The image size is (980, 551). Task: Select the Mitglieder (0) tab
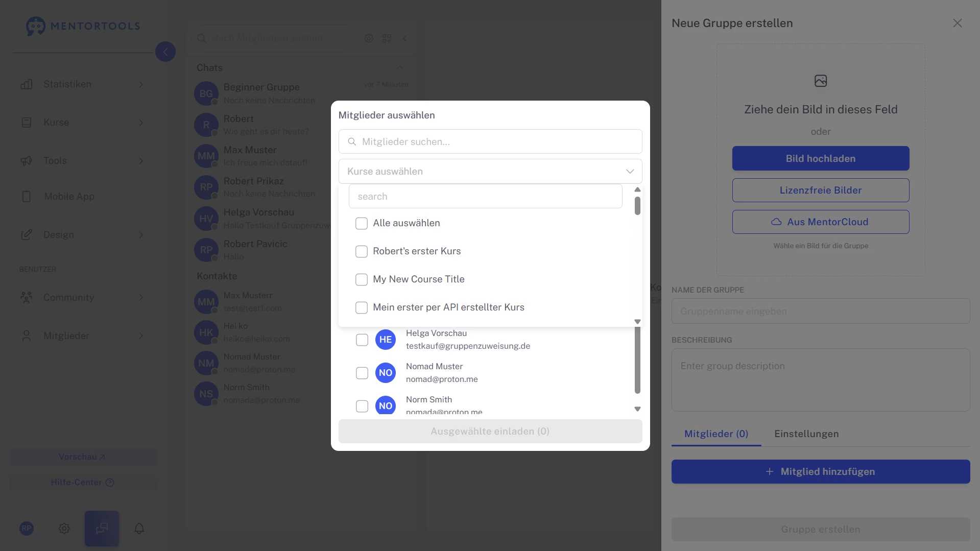coord(716,434)
